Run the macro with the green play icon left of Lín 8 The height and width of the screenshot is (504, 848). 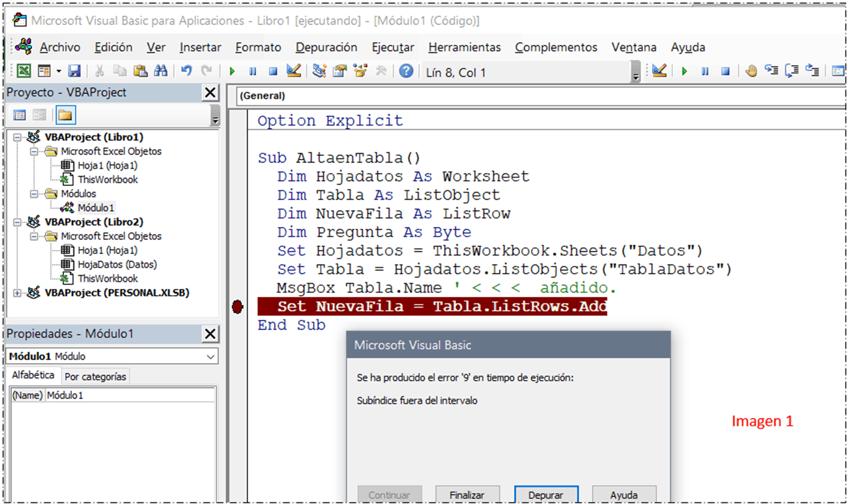232,71
